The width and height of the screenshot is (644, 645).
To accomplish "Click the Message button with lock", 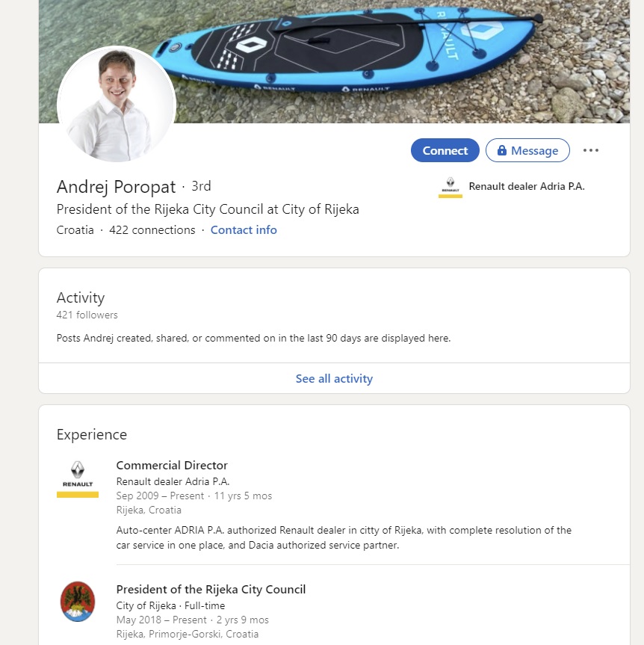I will 527,150.
